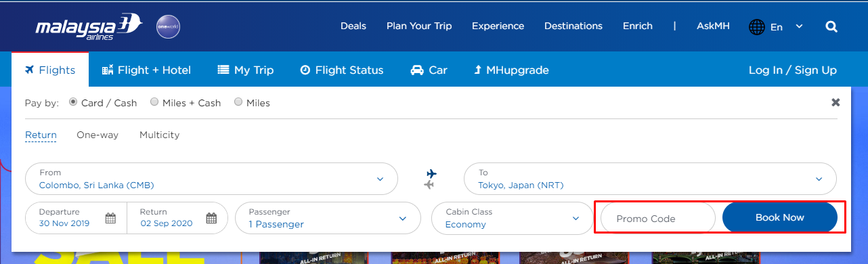Click the Malaysia Airlines logo

point(89,27)
